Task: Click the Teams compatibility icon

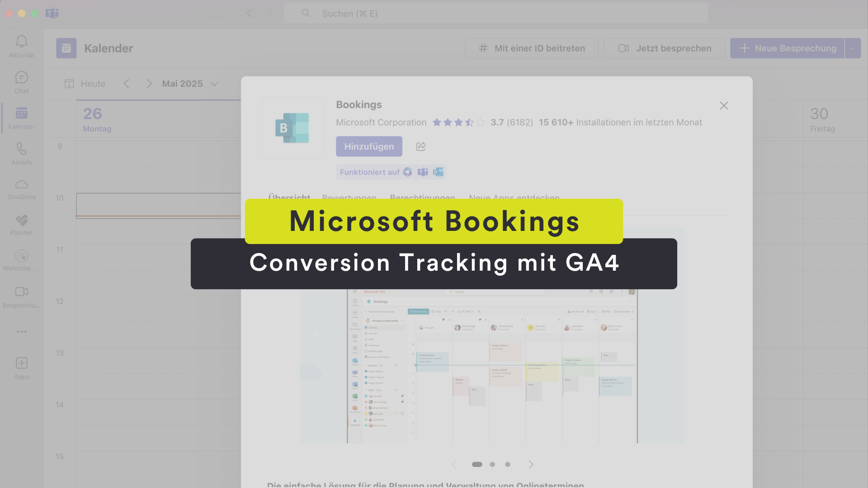Action: tap(423, 172)
